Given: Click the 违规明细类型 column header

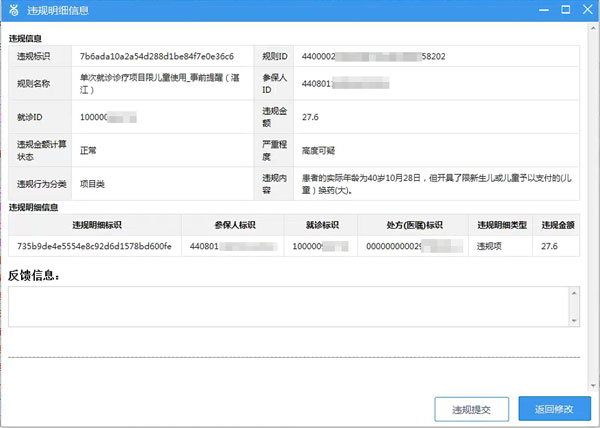Looking at the screenshot, I should tap(501, 225).
